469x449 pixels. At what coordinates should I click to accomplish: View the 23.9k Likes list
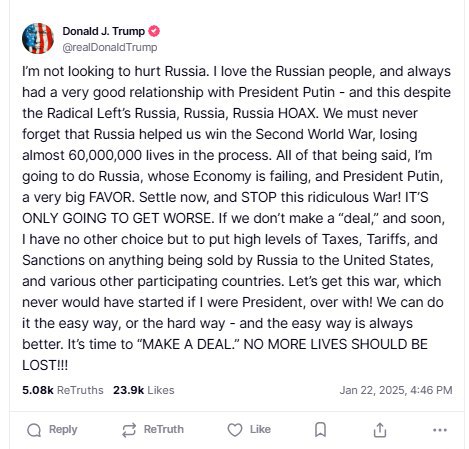144,390
